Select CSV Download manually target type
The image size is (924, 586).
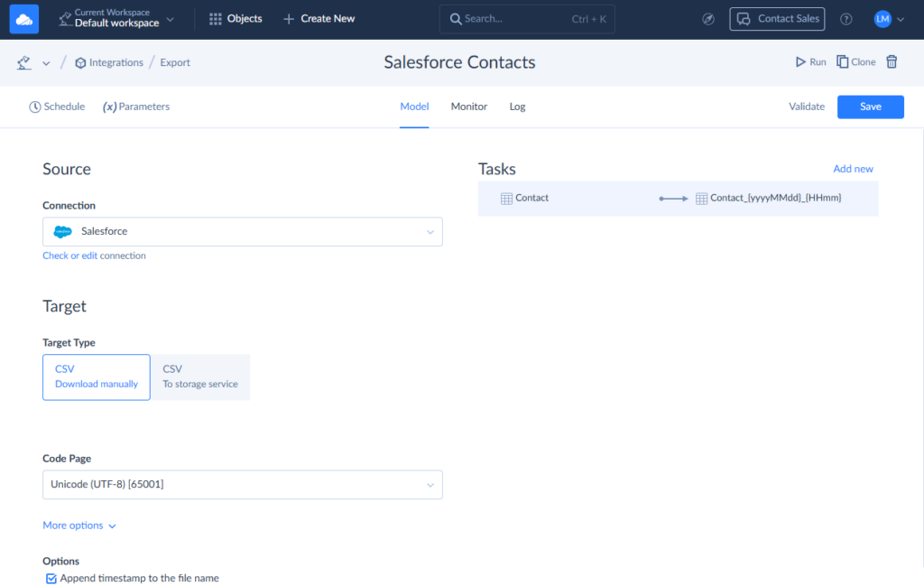[96, 377]
